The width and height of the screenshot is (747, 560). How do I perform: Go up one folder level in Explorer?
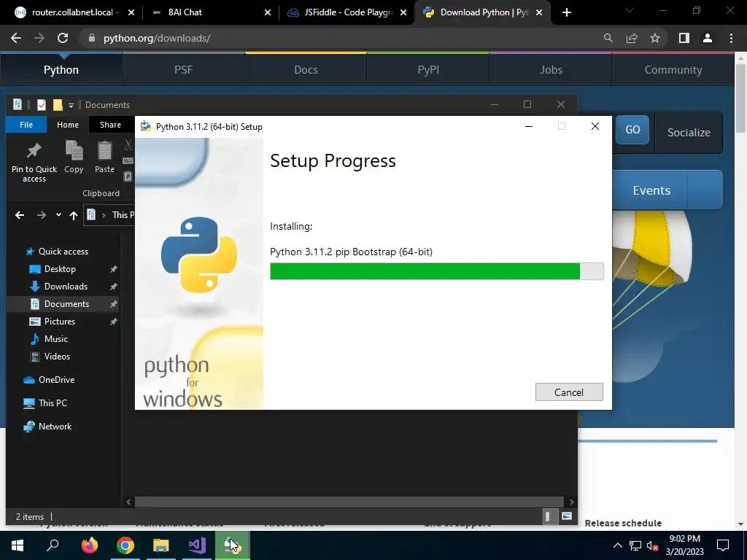(74, 215)
